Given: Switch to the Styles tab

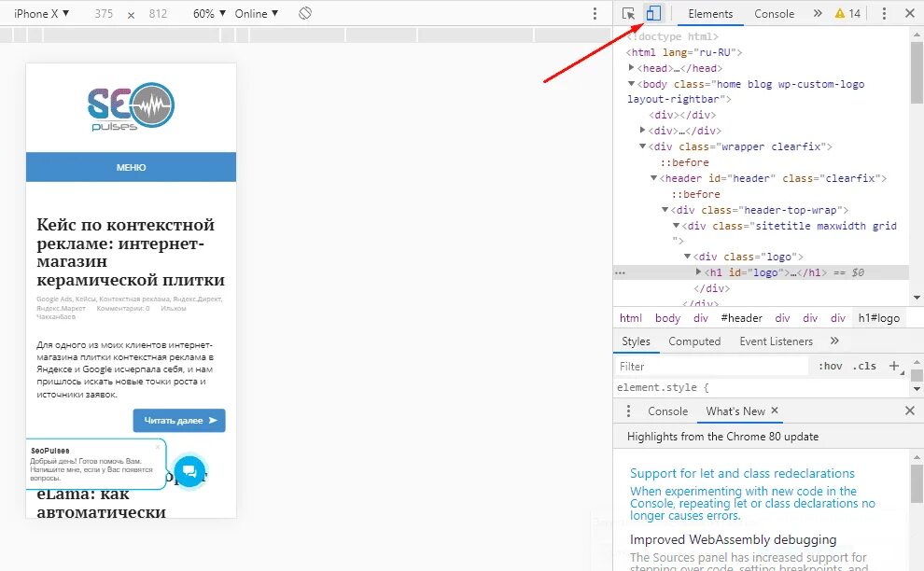Looking at the screenshot, I should coord(636,341).
